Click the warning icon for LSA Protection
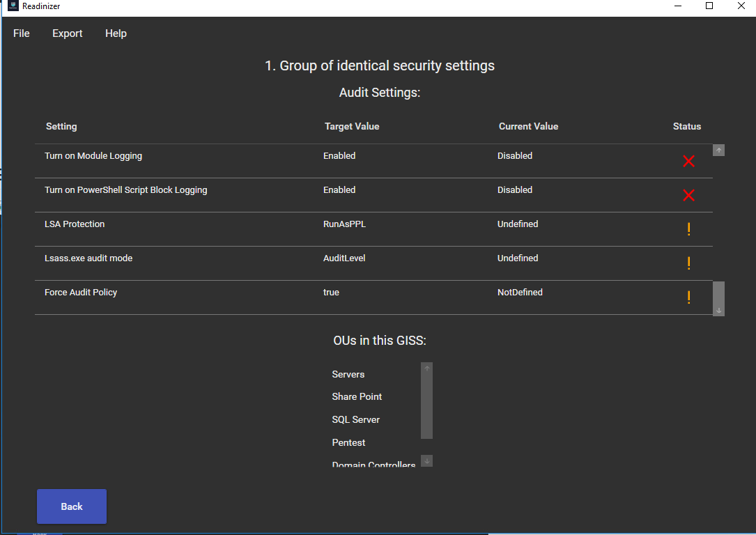This screenshot has width=756, height=535. tap(688, 229)
